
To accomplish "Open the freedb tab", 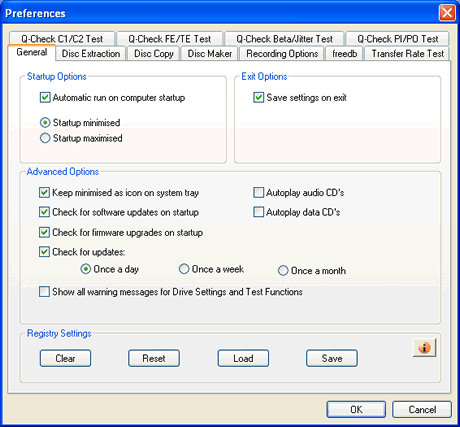I will click(344, 54).
